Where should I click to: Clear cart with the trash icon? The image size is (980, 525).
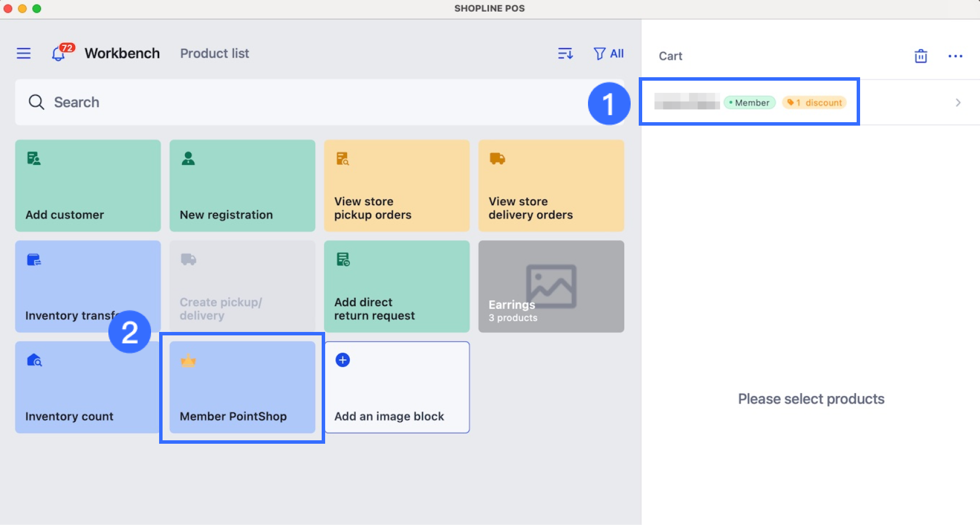coord(921,56)
